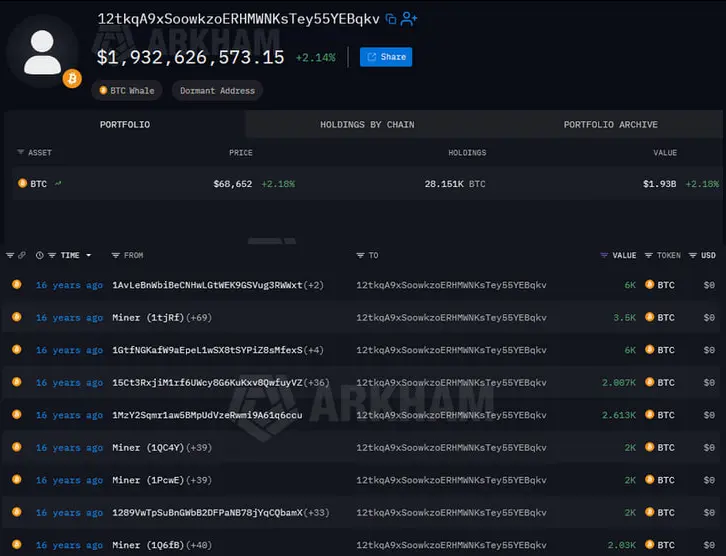Open the Time column sort dropdown arrow
The height and width of the screenshot is (556, 726).
[88, 255]
